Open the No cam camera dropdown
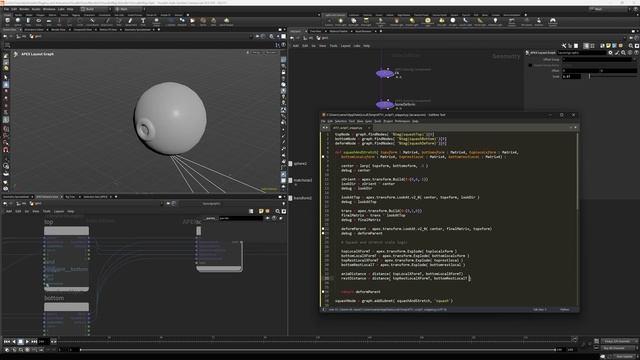 [271, 53]
